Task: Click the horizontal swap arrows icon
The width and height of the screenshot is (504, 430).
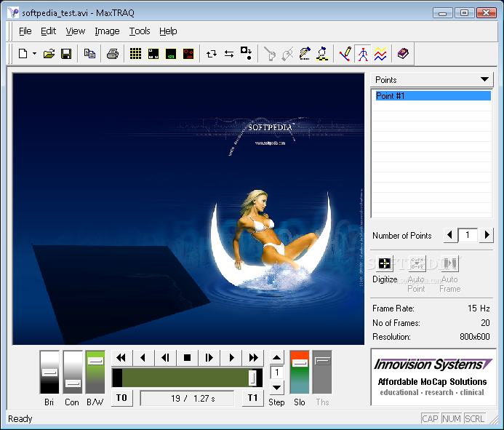Action: coord(229,54)
